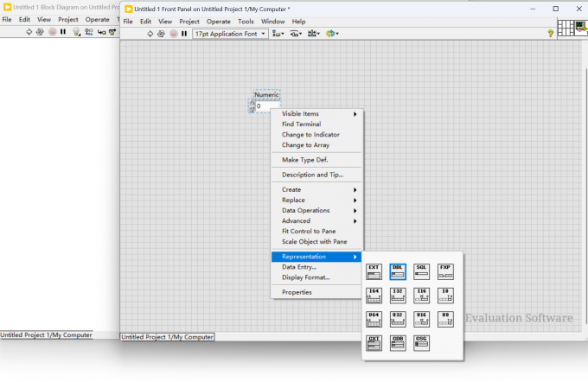Select Fit Control to Pane
The width and height of the screenshot is (588, 382).
pyautogui.click(x=316, y=232)
